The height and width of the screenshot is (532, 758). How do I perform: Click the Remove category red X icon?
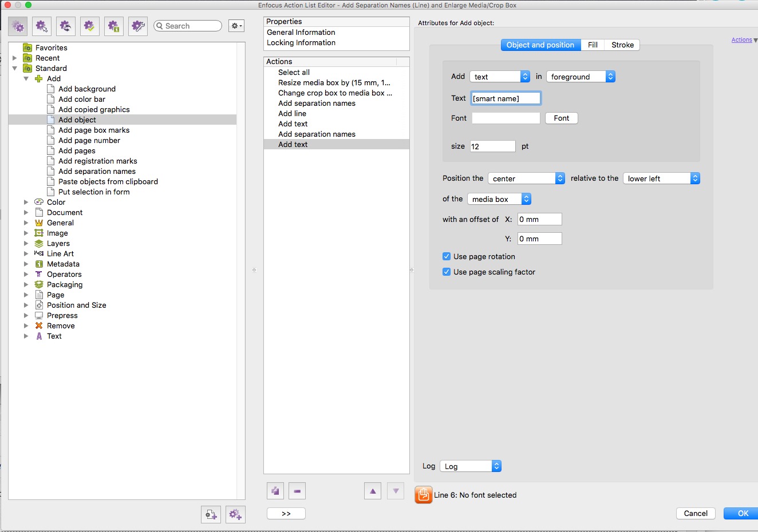[x=39, y=325]
